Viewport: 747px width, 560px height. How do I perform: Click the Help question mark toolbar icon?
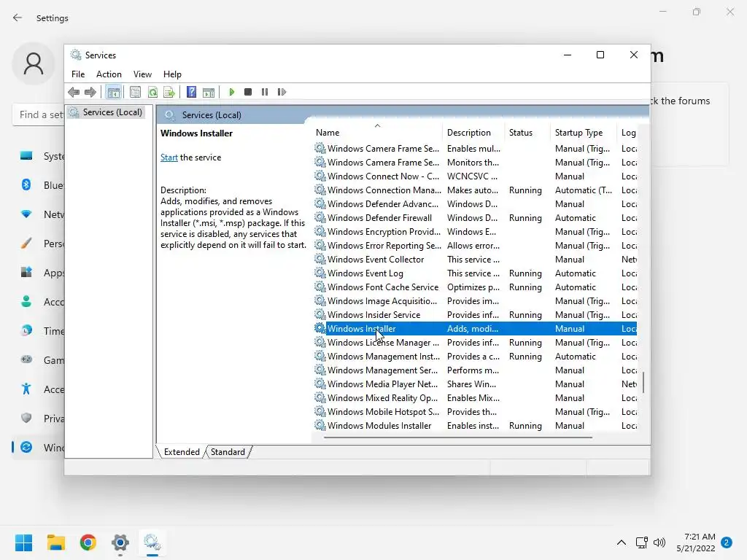coord(192,92)
